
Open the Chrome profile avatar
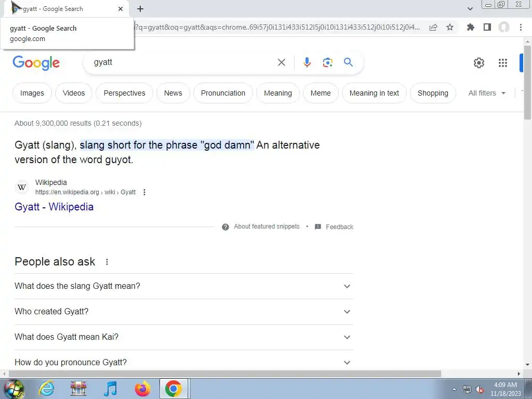click(x=504, y=27)
